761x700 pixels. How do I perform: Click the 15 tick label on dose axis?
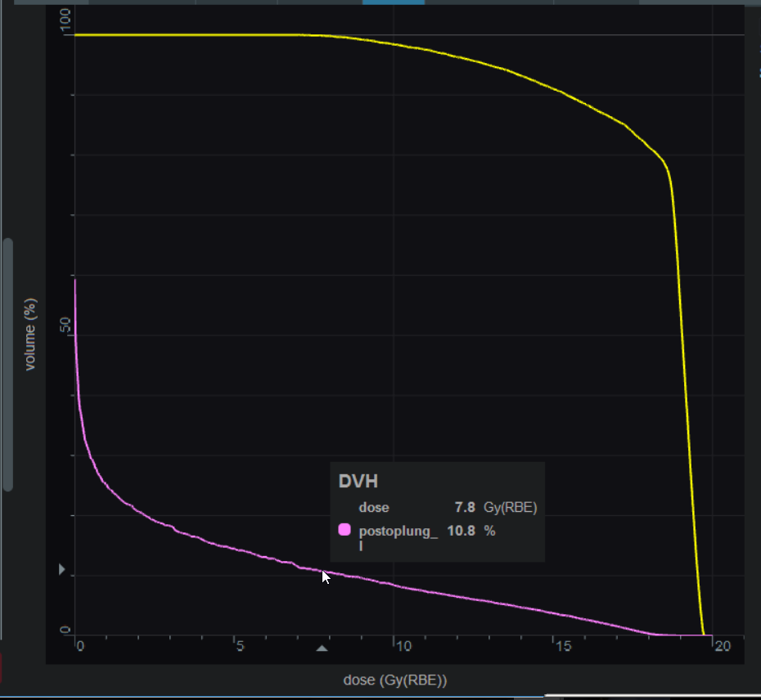point(562,647)
